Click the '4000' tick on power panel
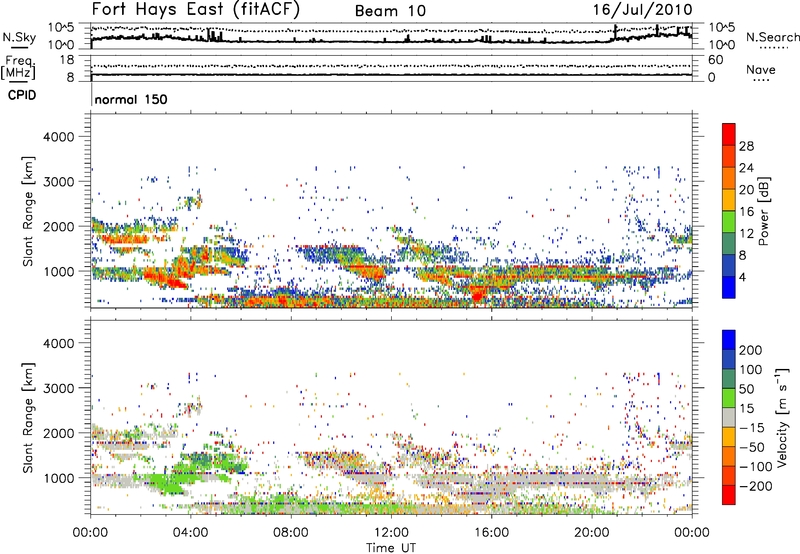 tap(59, 137)
